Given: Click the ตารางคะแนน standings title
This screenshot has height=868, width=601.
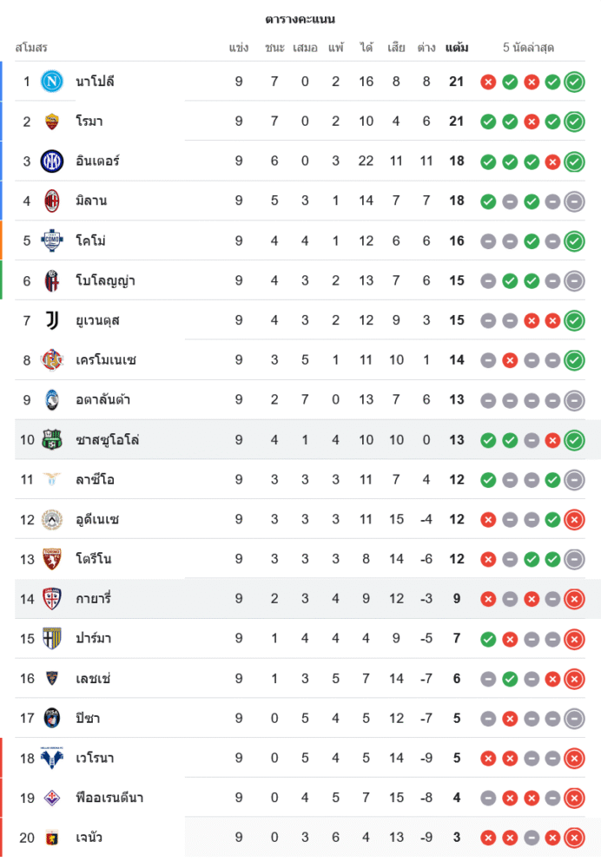Looking at the screenshot, I should pyautogui.click(x=300, y=19).
